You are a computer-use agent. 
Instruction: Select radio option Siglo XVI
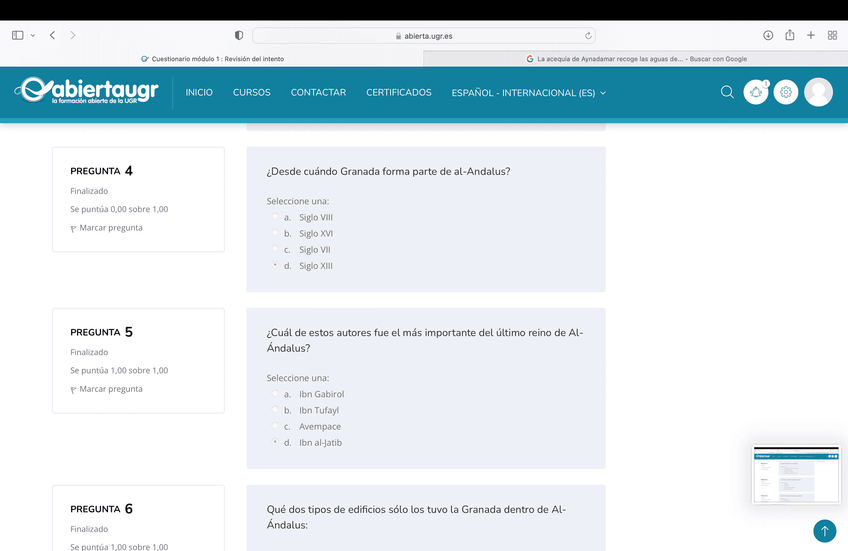point(275,233)
